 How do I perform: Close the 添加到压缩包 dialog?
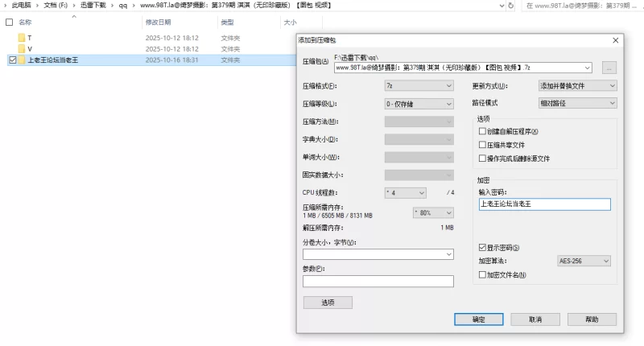pyautogui.click(x=616, y=39)
